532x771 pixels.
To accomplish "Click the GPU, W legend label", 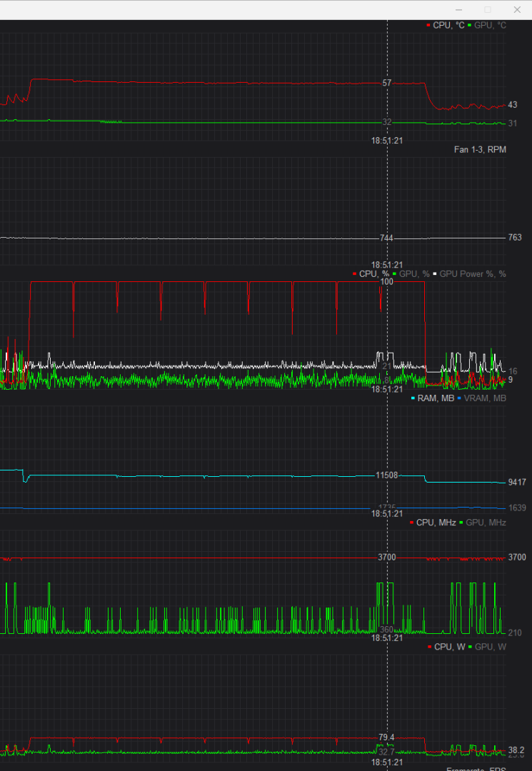I will (x=490, y=647).
